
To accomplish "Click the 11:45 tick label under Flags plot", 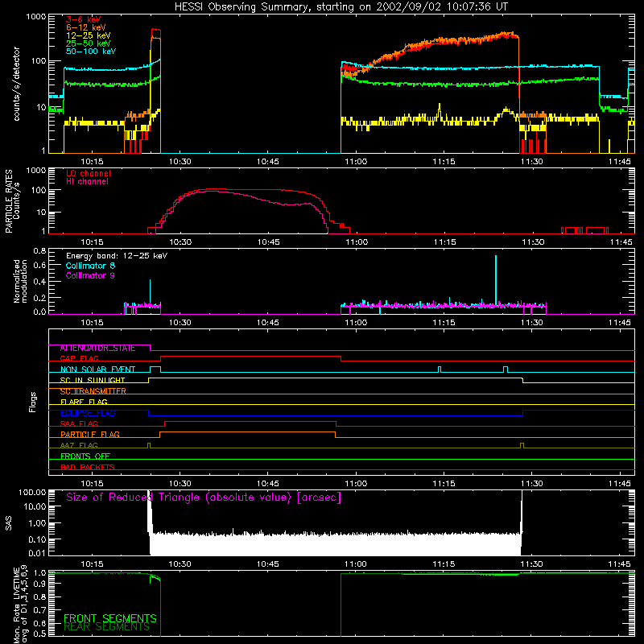I will [619, 484].
